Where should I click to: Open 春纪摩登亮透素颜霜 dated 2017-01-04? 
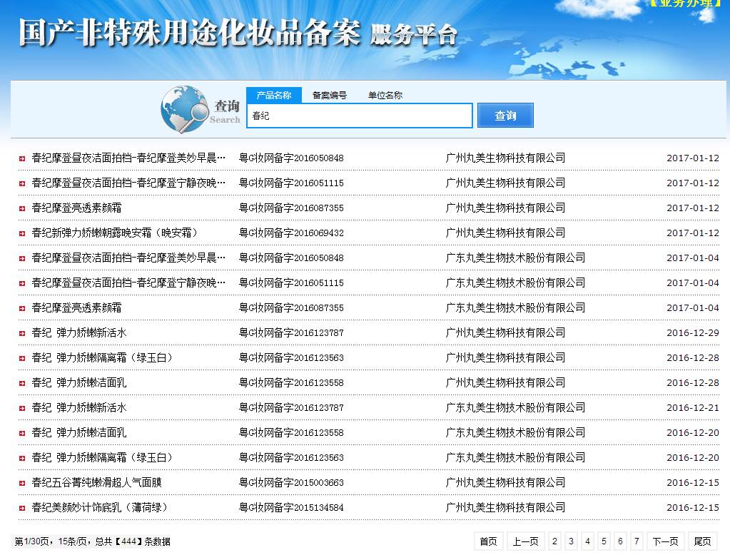pyautogui.click(x=77, y=307)
